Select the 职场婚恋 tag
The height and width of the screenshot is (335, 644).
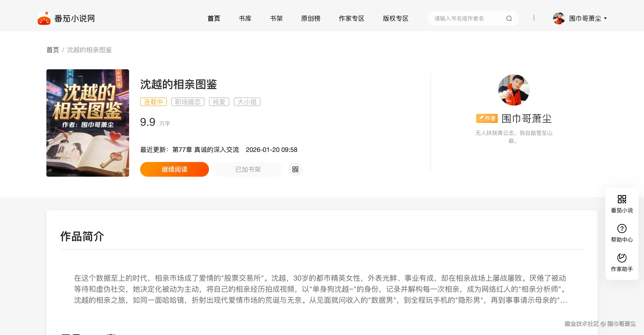point(188,102)
